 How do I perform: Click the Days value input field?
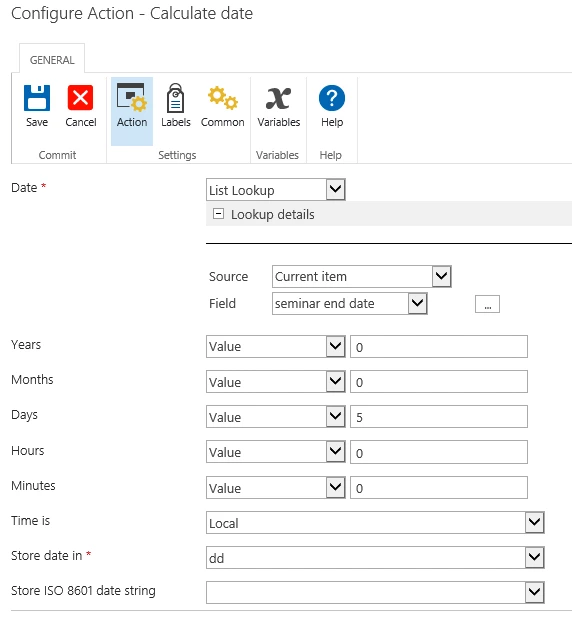tap(439, 417)
